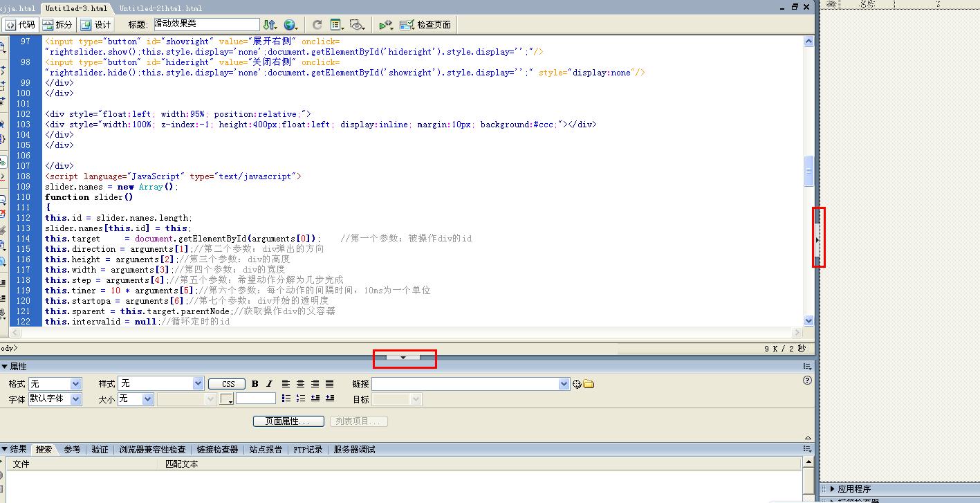Open the text color swatch picker
980x503 pixels.
[x=227, y=399]
